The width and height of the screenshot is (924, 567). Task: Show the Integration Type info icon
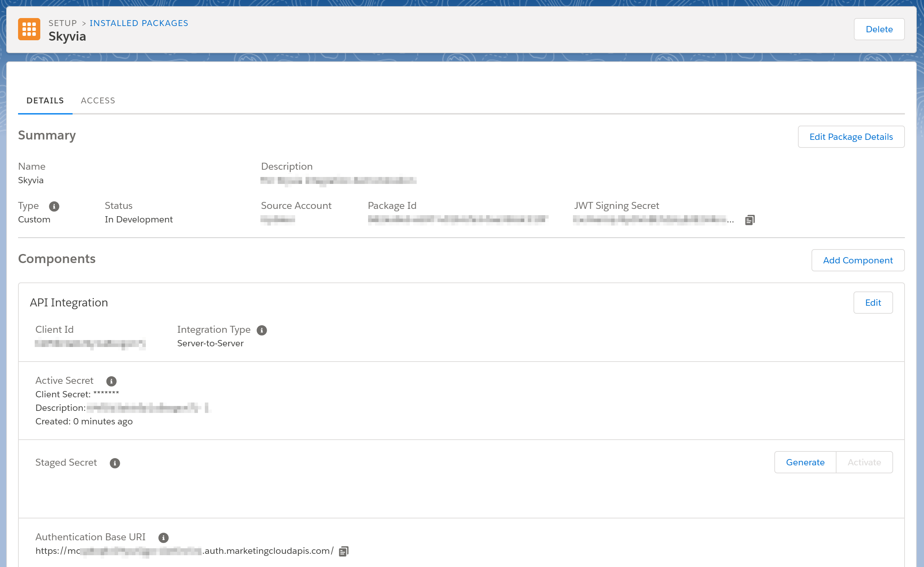261,330
